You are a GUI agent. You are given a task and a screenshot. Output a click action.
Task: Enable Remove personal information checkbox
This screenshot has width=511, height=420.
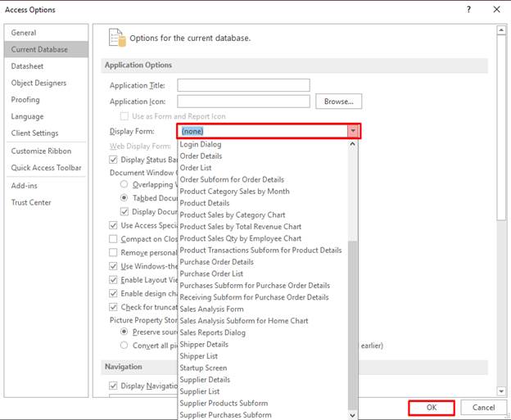tap(113, 252)
